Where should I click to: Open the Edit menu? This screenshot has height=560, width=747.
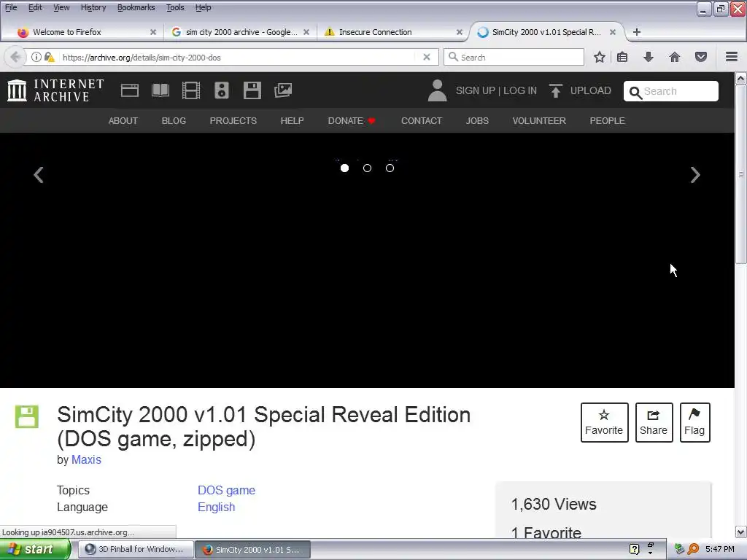[x=35, y=7]
